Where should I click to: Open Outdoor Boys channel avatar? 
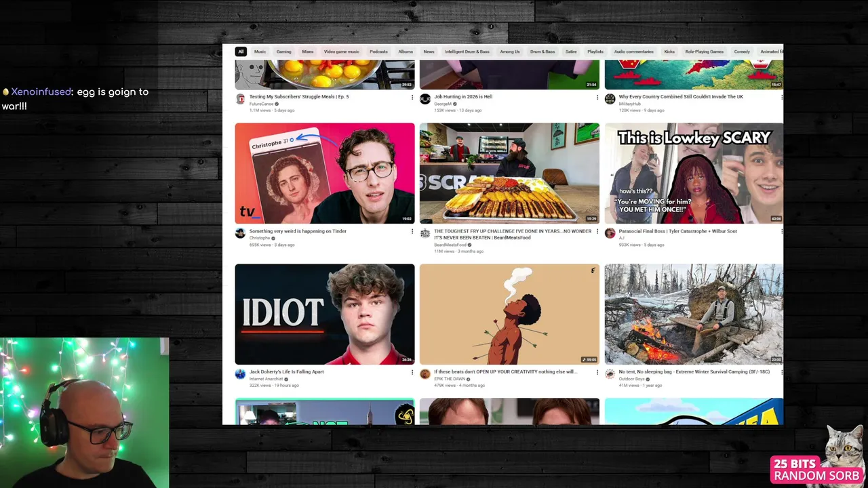(x=610, y=374)
